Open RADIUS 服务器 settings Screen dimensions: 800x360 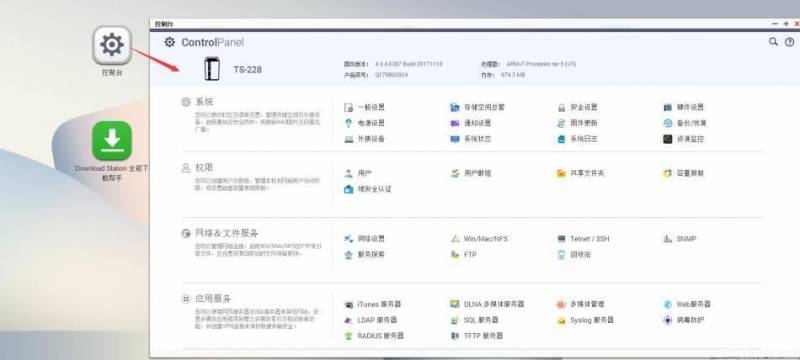(x=374, y=336)
